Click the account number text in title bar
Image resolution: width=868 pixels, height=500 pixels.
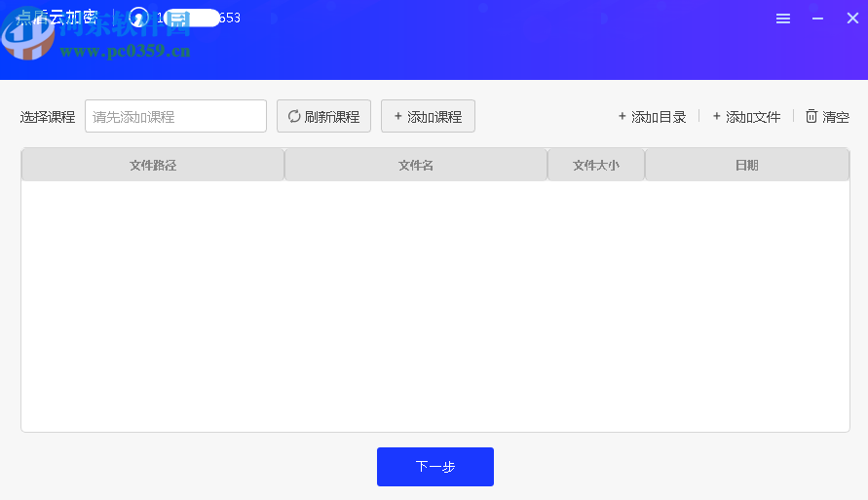click(199, 19)
